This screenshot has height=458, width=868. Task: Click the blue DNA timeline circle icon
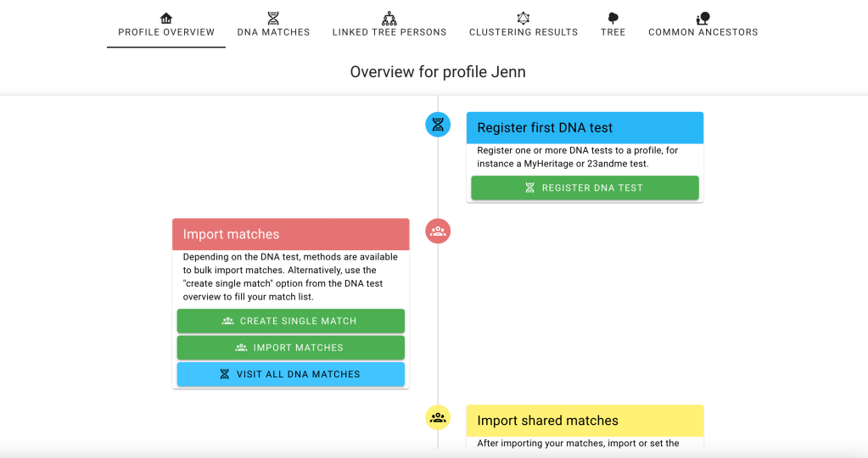(x=438, y=126)
